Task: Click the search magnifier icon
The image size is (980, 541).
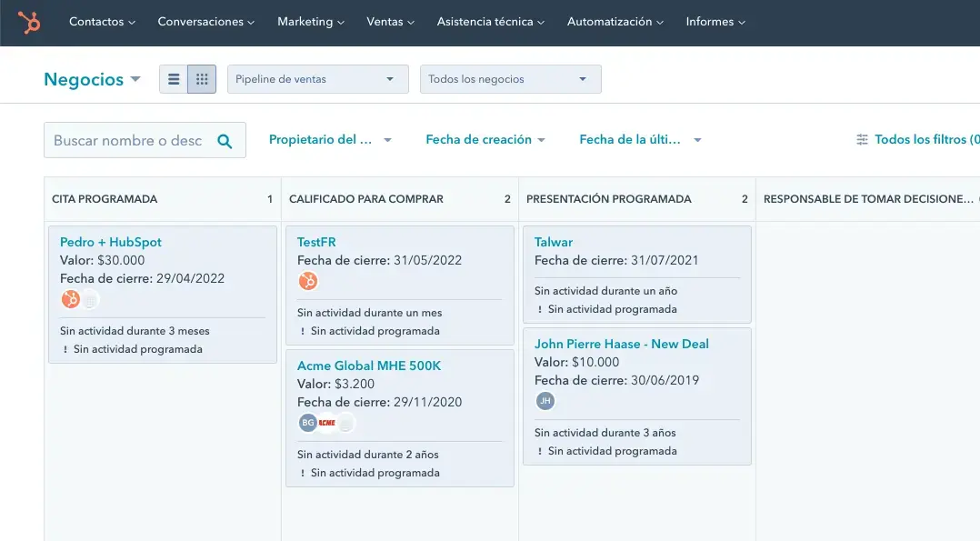Action: (224, 141)
